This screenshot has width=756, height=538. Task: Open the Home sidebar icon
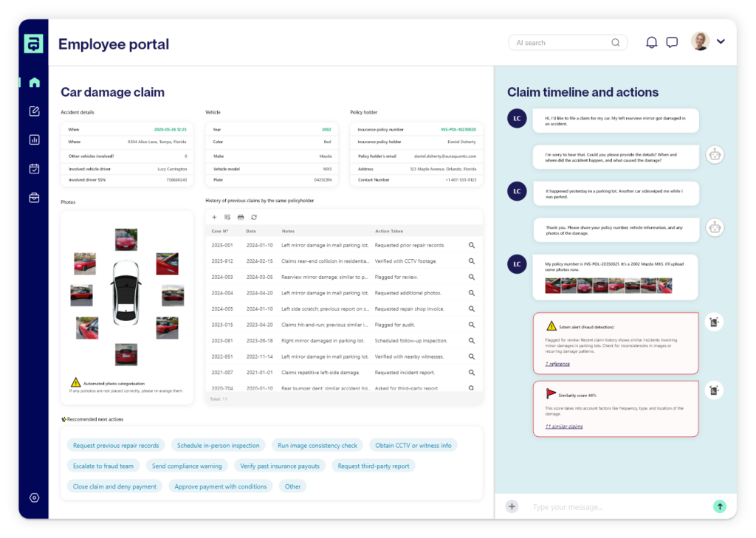34,82
